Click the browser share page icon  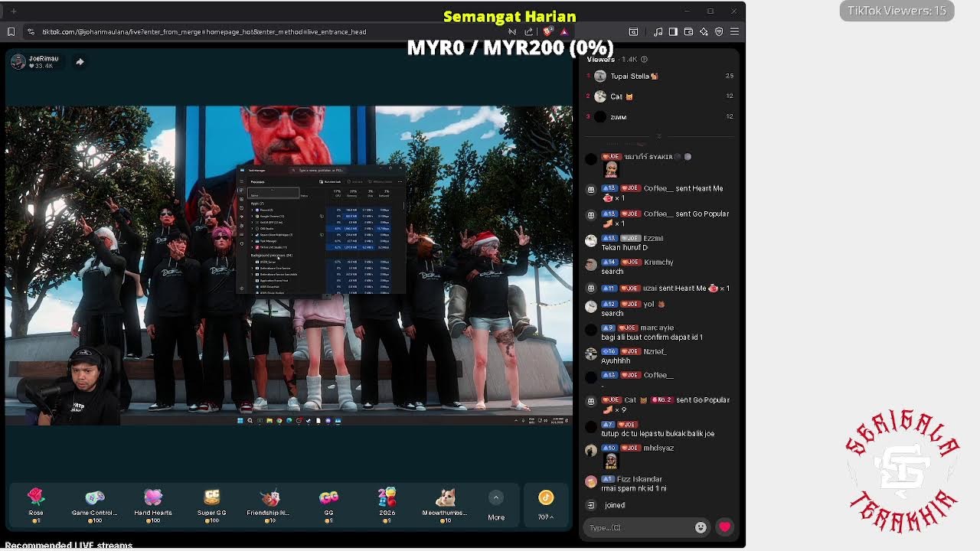(x=529, y=31)
